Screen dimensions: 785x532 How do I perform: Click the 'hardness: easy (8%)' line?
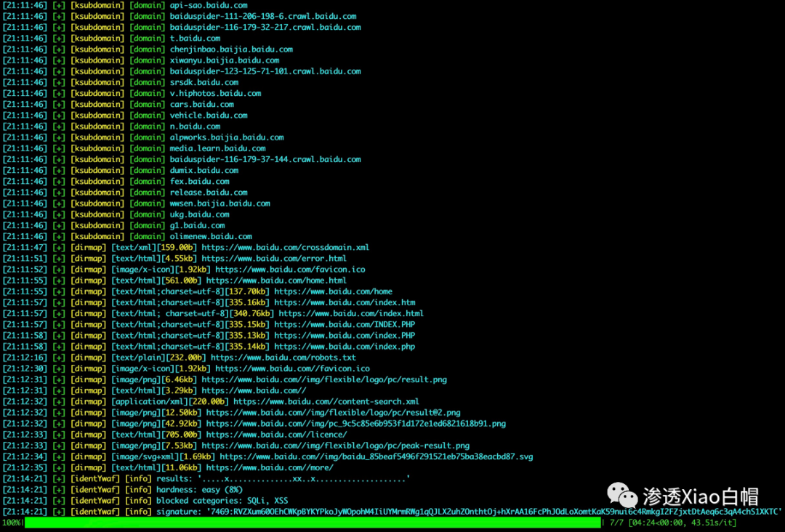(x=199, y=489)
